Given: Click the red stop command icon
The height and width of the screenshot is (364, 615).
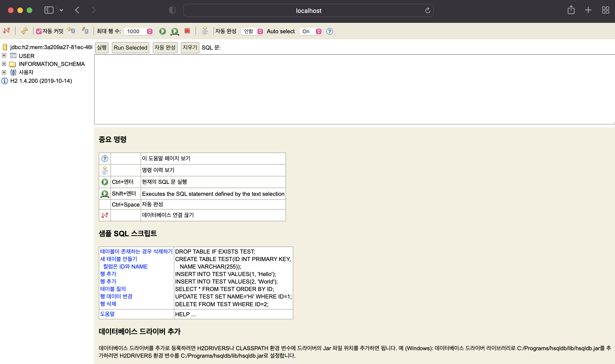Looking at the screenshot, I should click(x=187, y=31).
